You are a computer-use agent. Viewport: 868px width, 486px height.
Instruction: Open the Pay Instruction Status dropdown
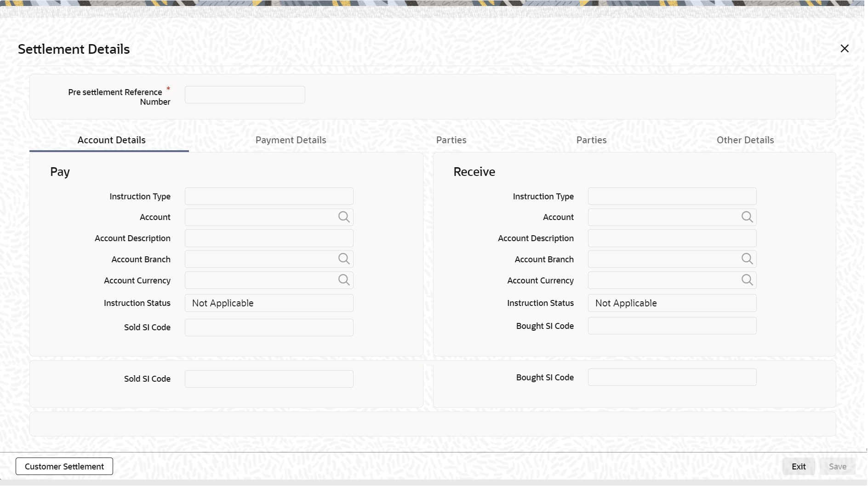tap(268, 303)
